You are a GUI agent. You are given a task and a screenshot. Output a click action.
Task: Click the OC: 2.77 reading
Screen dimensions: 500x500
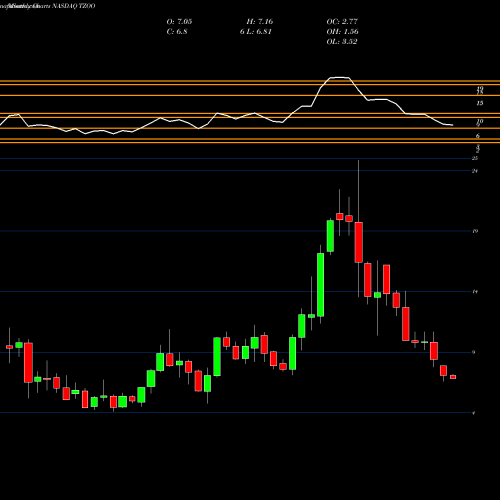(342, 22)
